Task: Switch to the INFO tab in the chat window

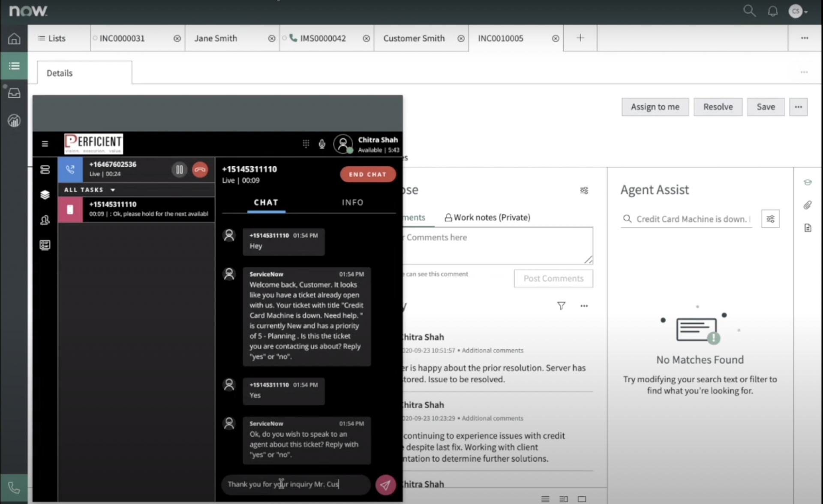Action: pyautogui.click(x=352, y=202)
